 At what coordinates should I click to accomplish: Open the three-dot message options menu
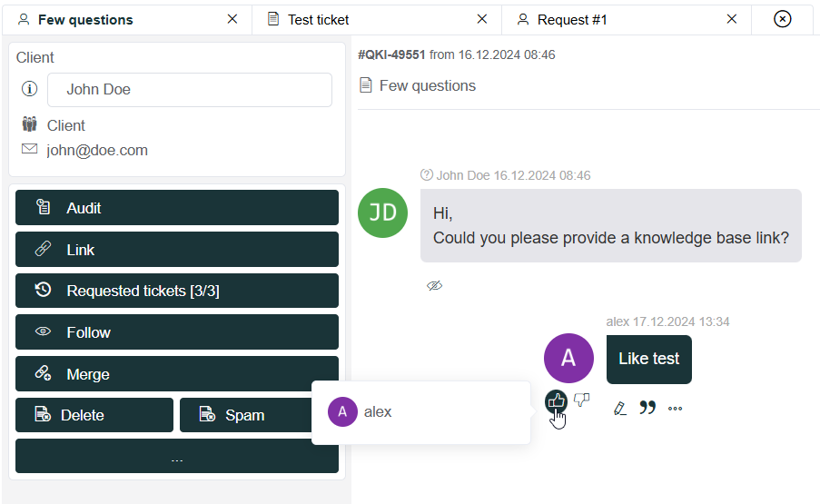tap(675, 409)
